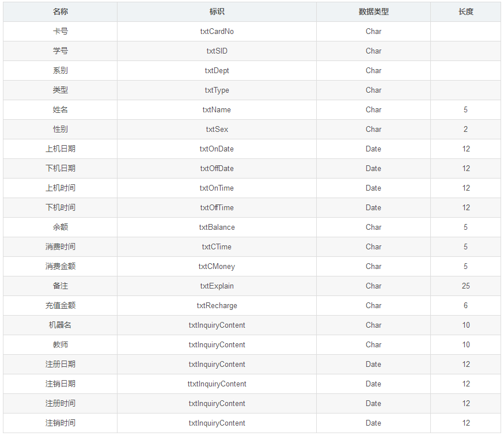Click the 数据类型 column header
The image size is (504, 436).
pos(373,12)
